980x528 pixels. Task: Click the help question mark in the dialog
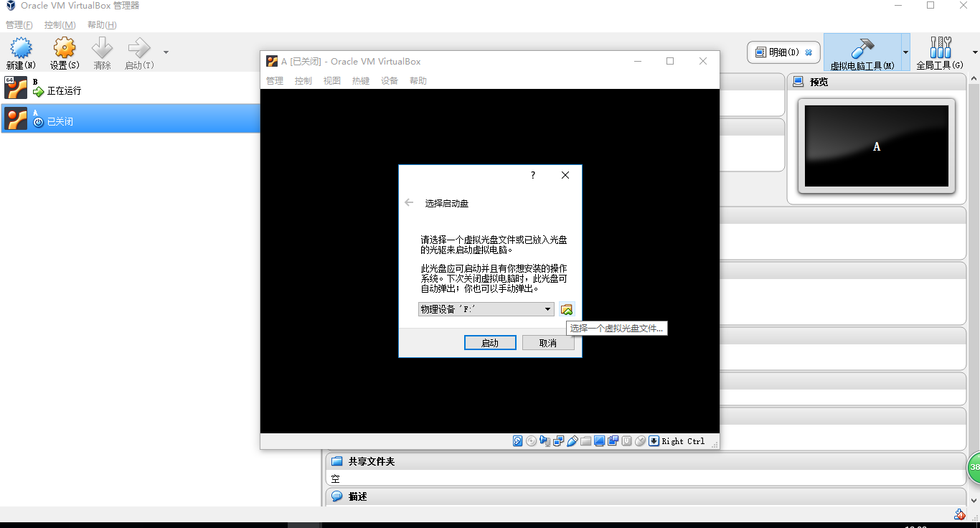532,175
